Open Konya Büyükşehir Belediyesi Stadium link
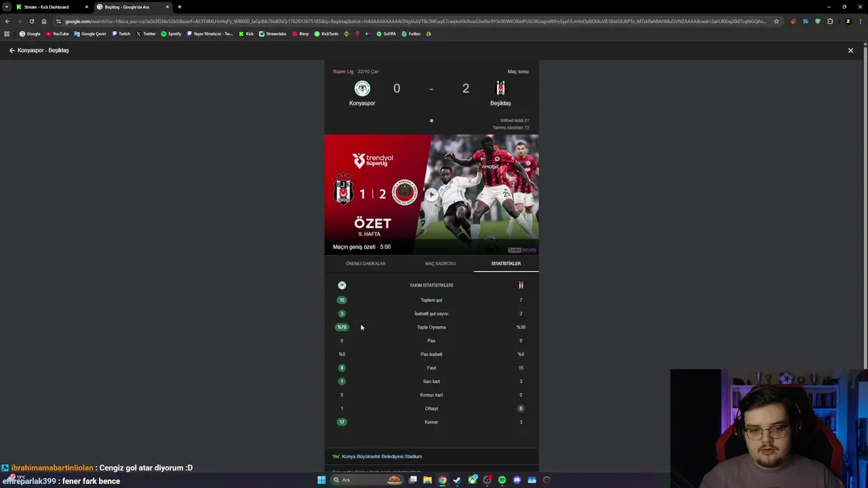Image resolution: width=868 pixels, height=488 pixels. pos(382,457)
